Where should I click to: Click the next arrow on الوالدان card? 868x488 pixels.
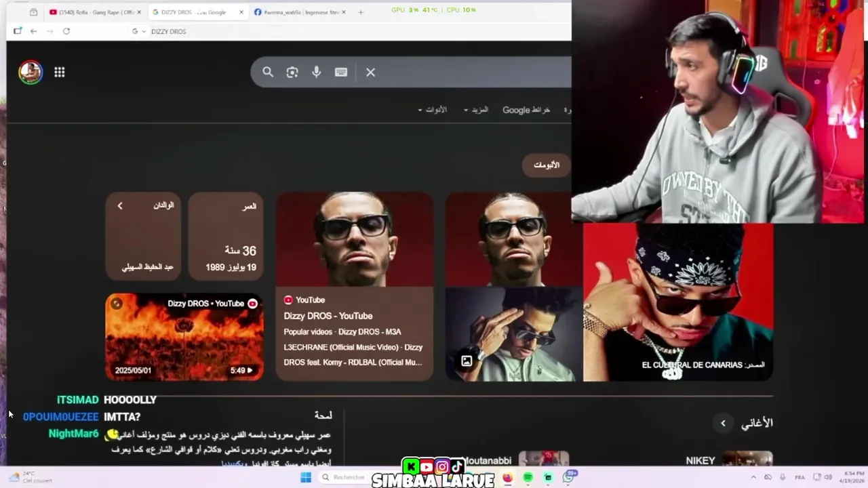120,205
